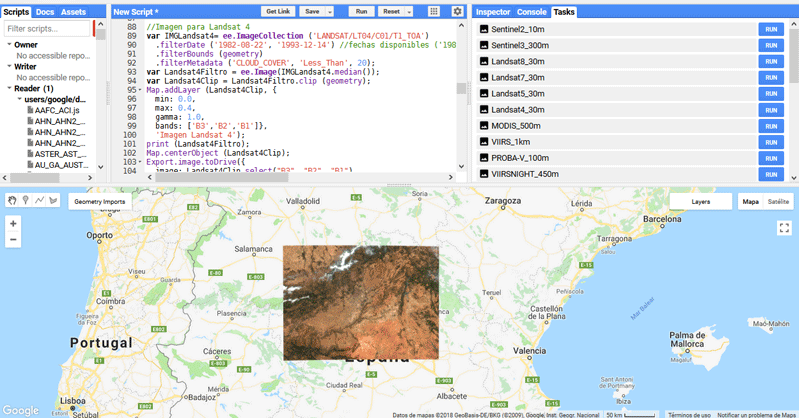Viewport: 800px width, 418px height.
Task: Toggle fullscreen map view
Action: click(784, 228)
